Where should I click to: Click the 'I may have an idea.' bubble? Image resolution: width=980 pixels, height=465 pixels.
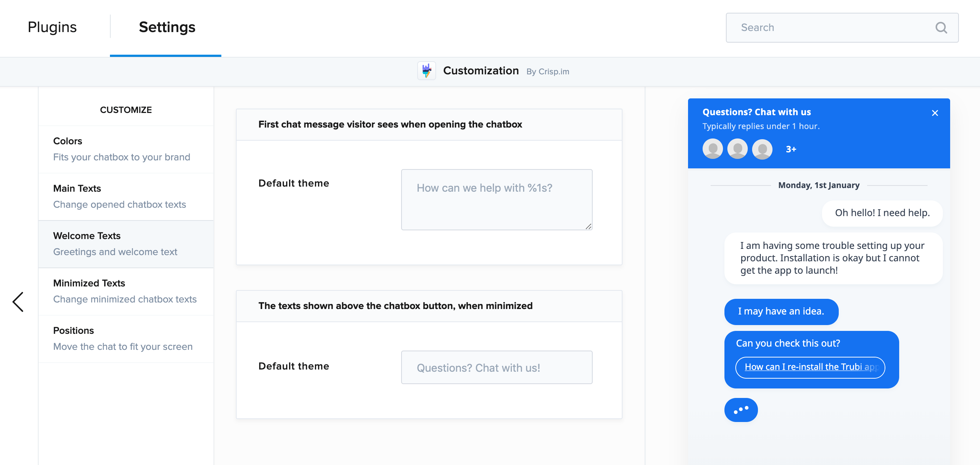tap(781, 312)
